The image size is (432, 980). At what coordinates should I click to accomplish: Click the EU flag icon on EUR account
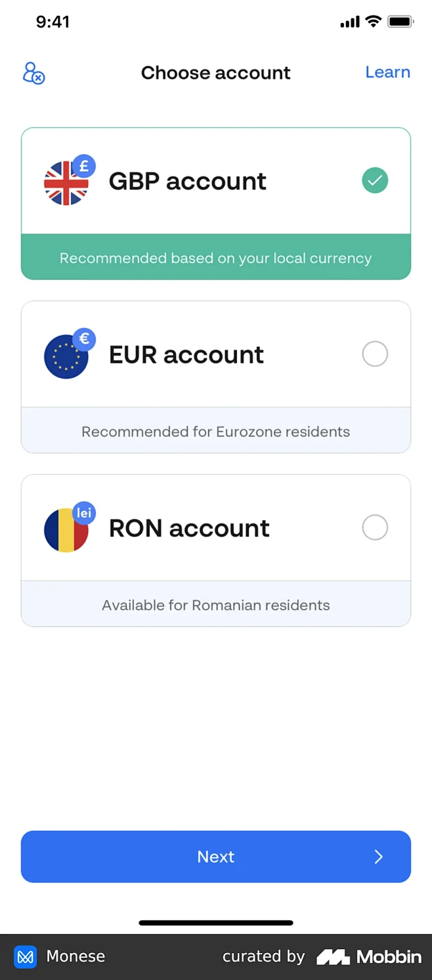64,357
